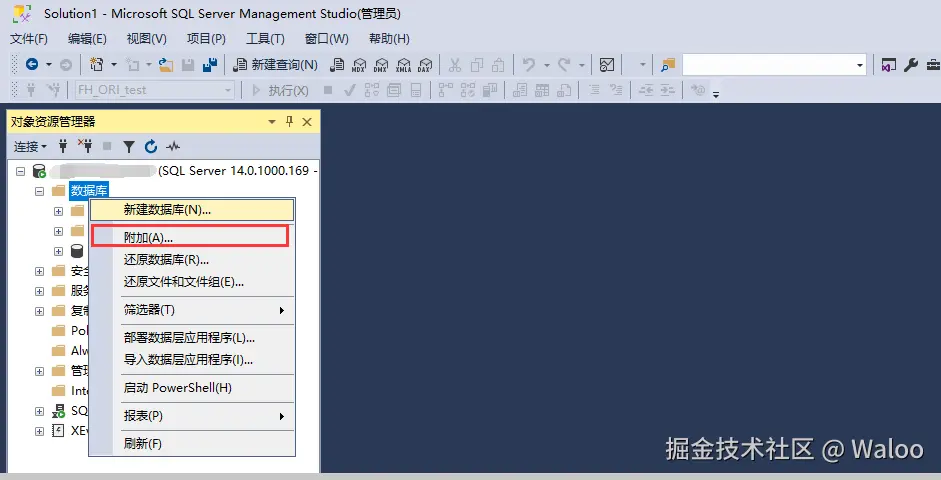Click the Object Explorer connect plug icon

pos(63,146)
